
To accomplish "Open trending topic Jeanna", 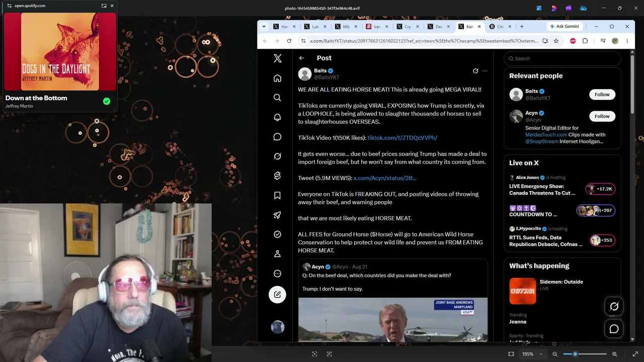I will (x=518, y=322).
